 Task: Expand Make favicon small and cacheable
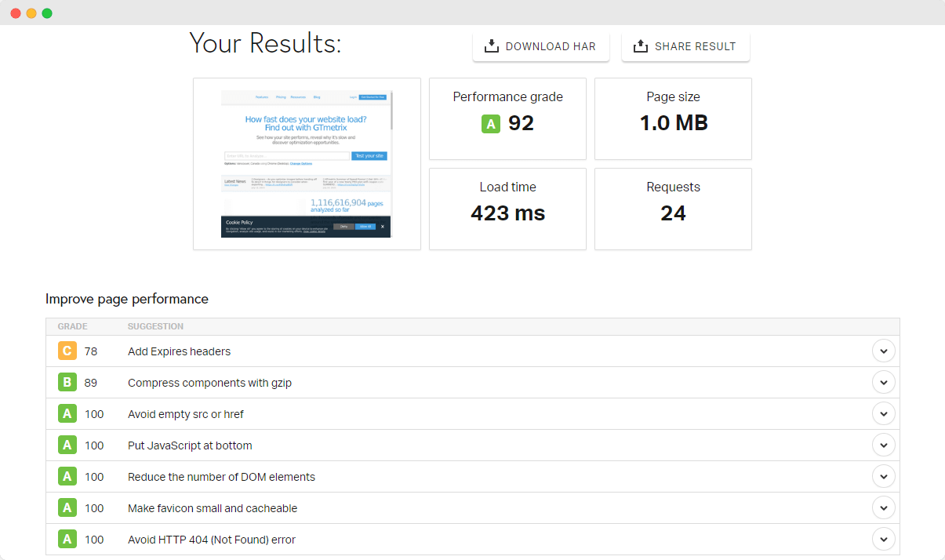pos(883,508)
